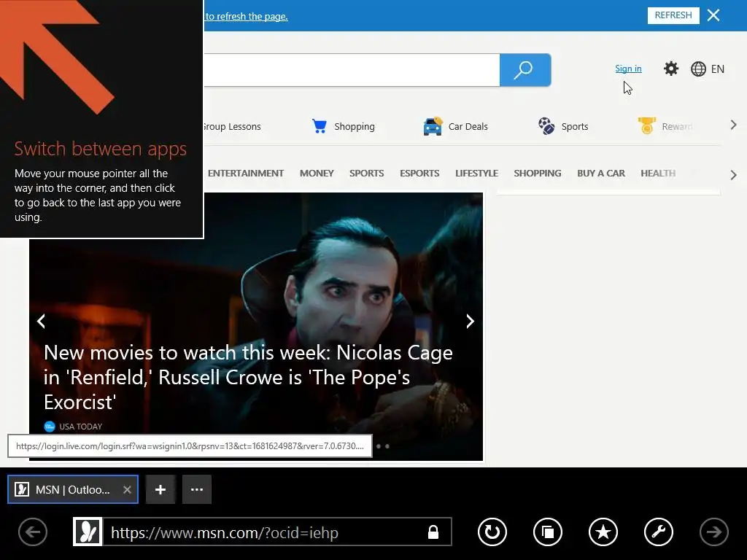Open the MONEY category

coord(317,174)
